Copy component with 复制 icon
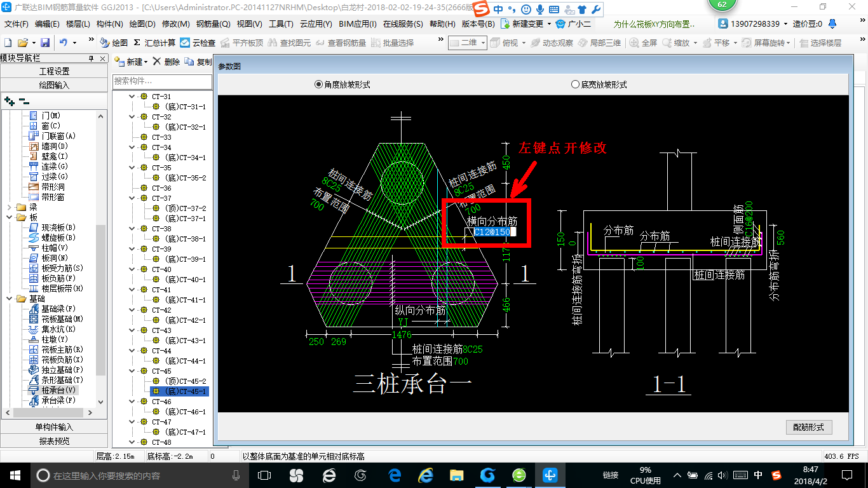 coord(198,62)
